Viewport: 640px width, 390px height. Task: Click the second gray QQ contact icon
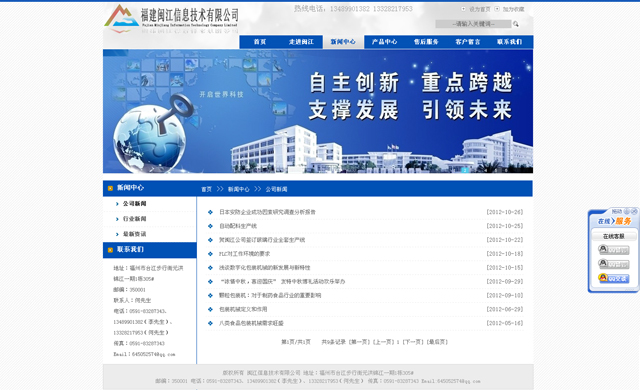(614, 264)
